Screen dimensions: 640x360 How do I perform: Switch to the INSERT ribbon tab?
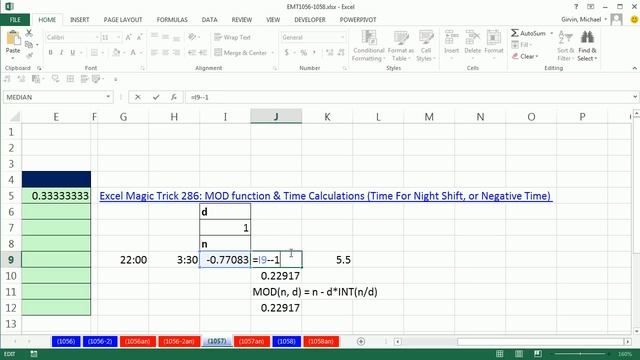(x=80, y=20)
